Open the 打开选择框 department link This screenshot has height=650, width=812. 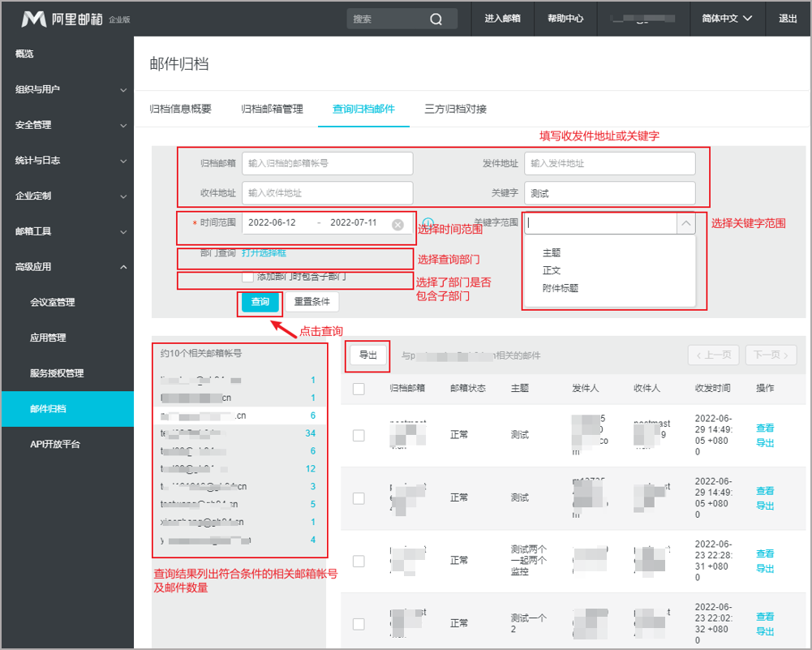pyautogui.click(x=264, y=253)
